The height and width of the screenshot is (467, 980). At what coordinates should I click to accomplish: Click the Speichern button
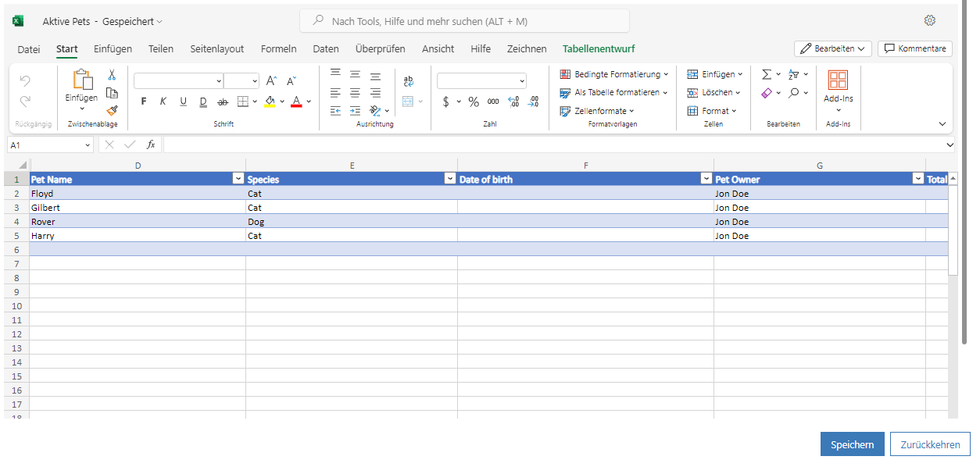(852, 444)
